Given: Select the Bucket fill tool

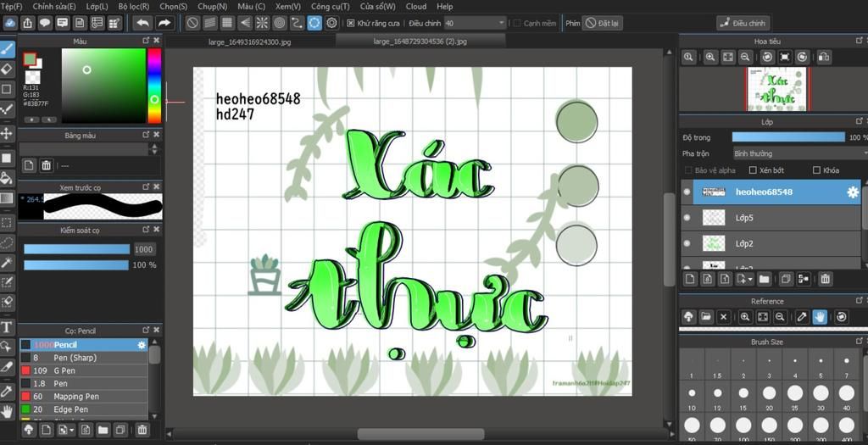Looking at the screenshot, I should point(7,178).
